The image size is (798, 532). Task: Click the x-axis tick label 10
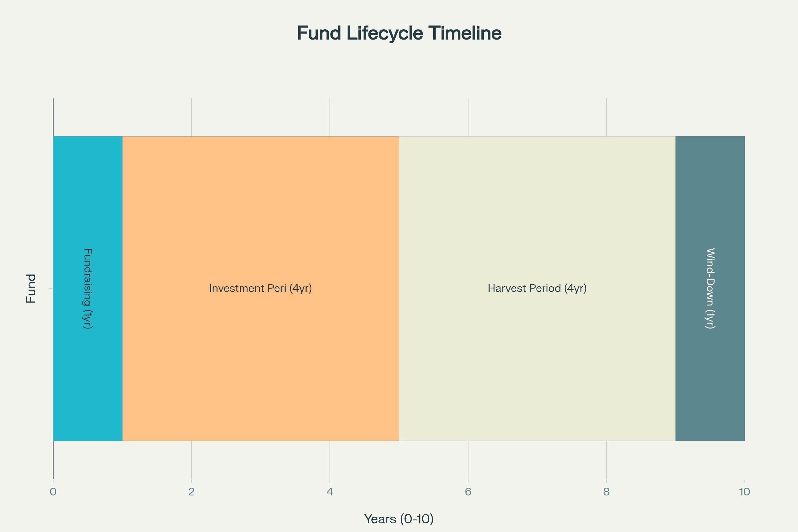click(x=744, y=492)
